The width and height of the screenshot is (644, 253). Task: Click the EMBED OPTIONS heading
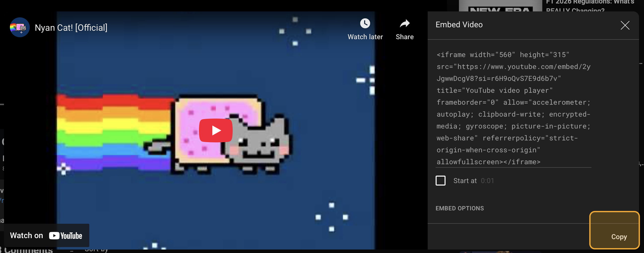(459, 208)
